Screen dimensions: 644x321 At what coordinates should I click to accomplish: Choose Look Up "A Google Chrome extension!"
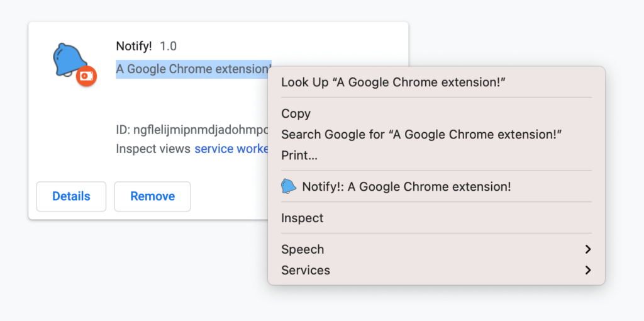pyautogui.click(x=394, y=82)
